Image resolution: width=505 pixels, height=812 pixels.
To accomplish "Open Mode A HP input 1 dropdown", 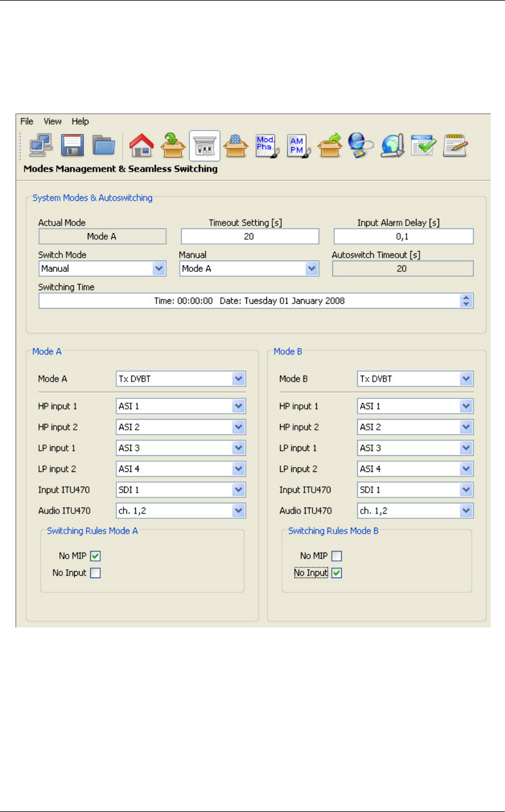I will tap(181, 407).
